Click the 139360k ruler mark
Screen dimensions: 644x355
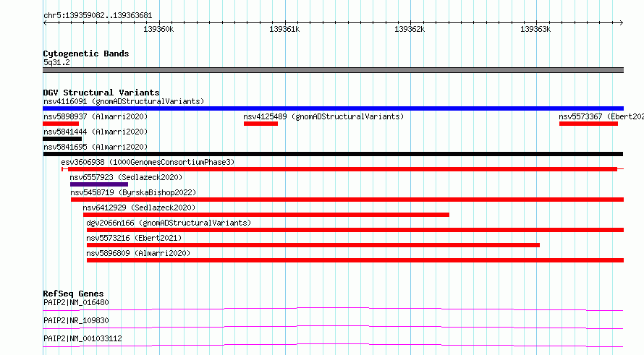coord(158,29)
